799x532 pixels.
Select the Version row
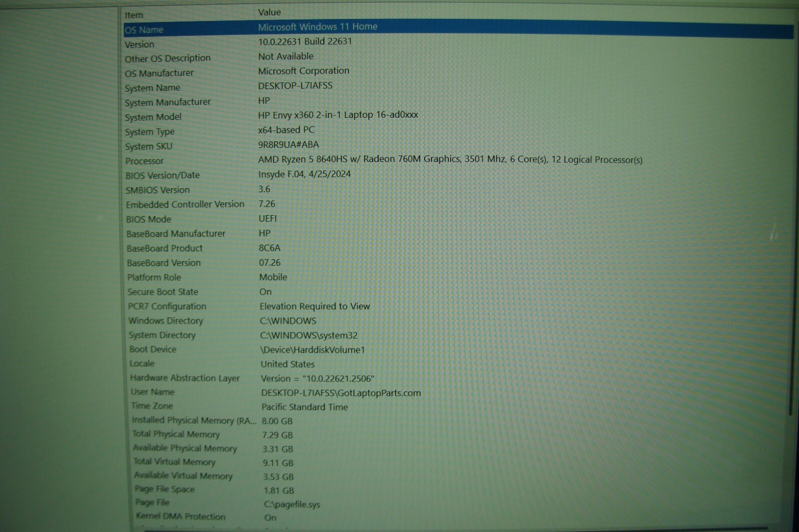coord(458,43)
